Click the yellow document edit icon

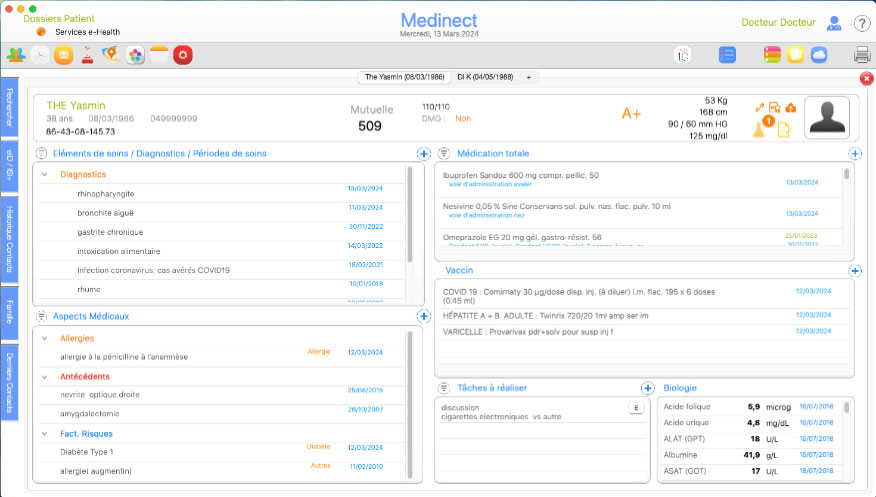[x=784, y=130]
